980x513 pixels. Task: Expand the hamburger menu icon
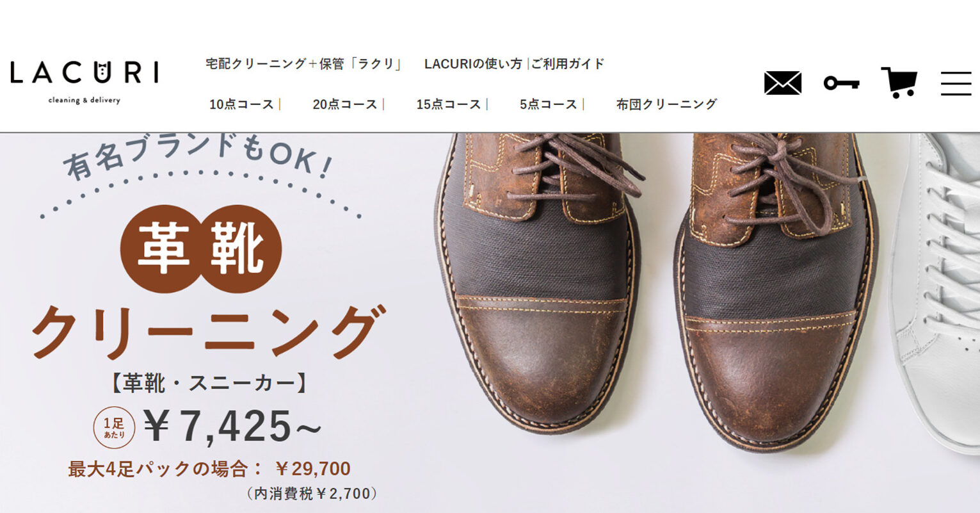[x=956, y=83]
